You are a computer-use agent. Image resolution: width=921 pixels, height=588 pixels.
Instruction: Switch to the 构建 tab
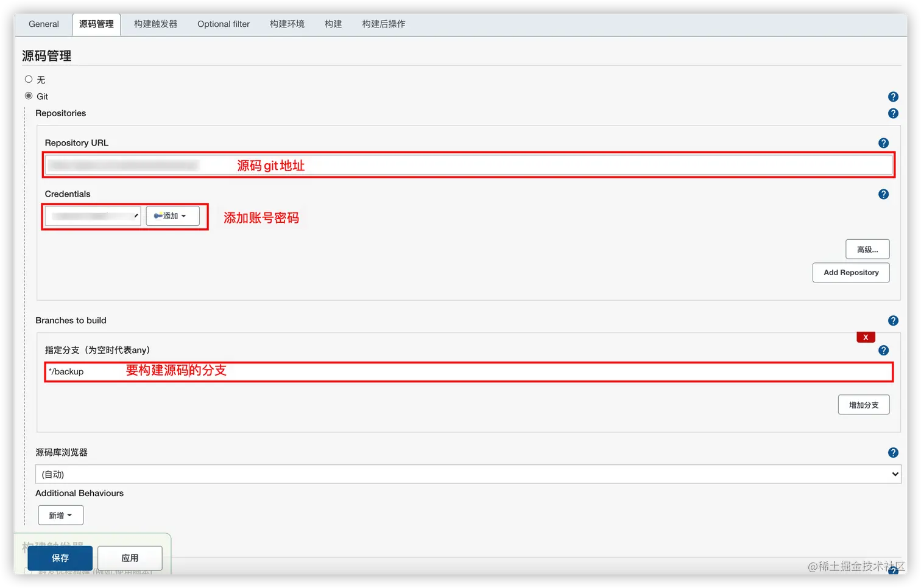click(x=333, y=24)
